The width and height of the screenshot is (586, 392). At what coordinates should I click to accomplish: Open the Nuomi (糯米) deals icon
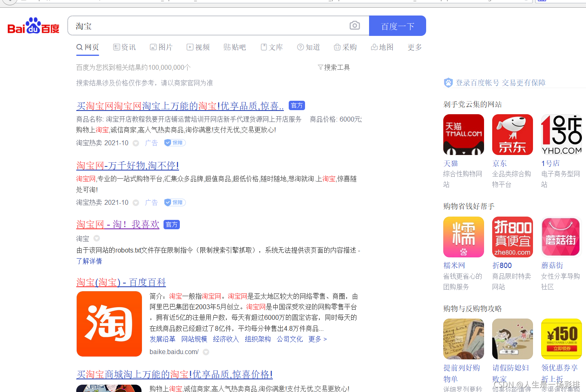pos(463,237)
